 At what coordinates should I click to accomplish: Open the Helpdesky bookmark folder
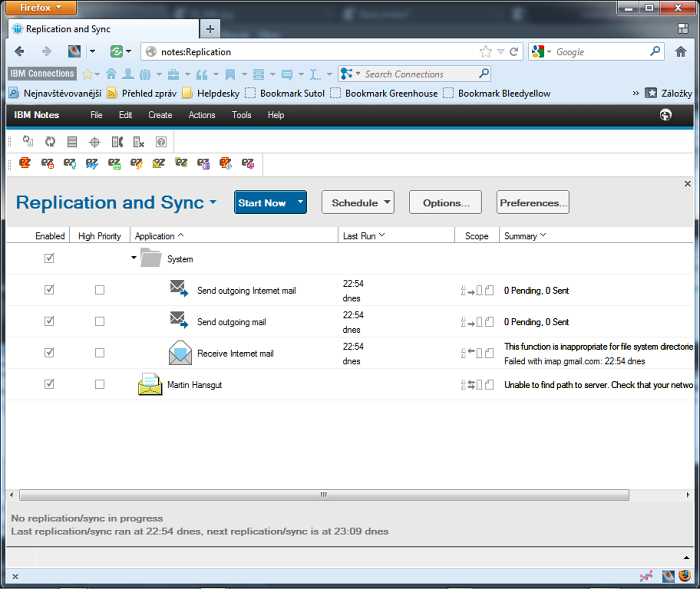click(212, 93)
